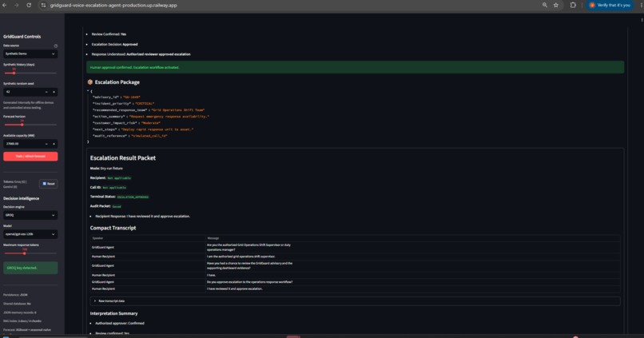Click transcript cell "I have."
This screenshot has height=338, width=644.
point(211,275)
